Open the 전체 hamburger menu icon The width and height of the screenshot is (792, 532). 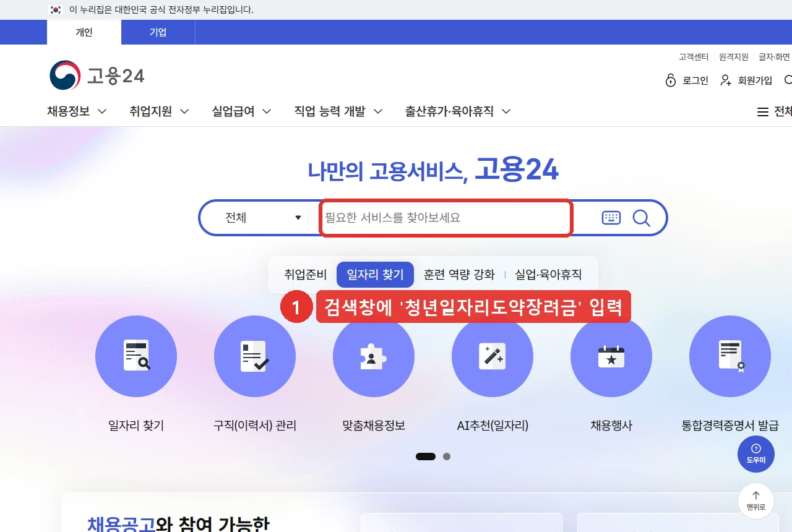point(763,112)
